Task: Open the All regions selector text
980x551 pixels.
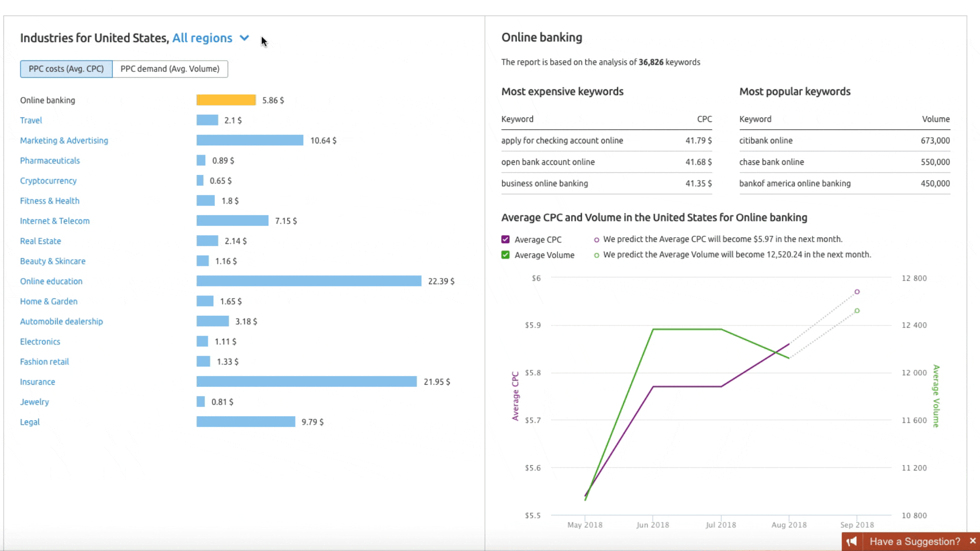Action: [x=202, y=38]
